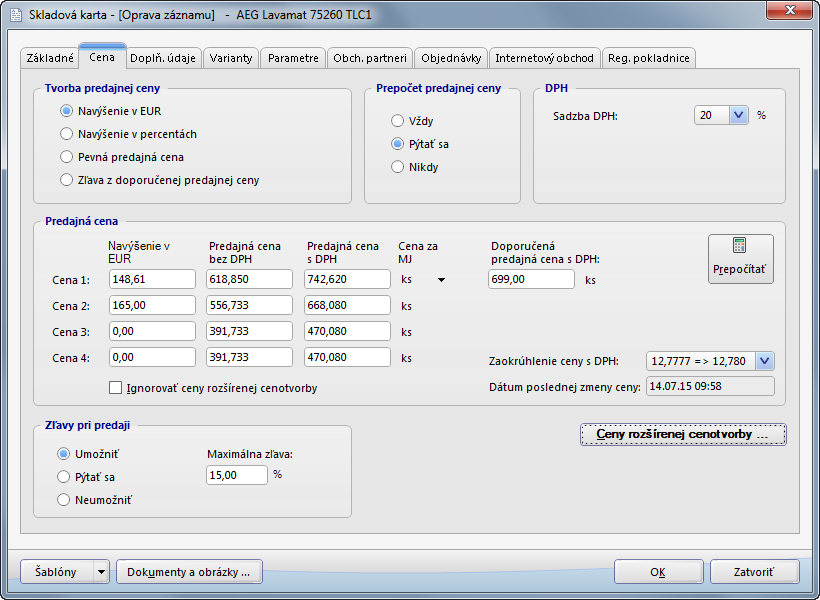Click the calculator icon on Prepočítať

point(739,245)
